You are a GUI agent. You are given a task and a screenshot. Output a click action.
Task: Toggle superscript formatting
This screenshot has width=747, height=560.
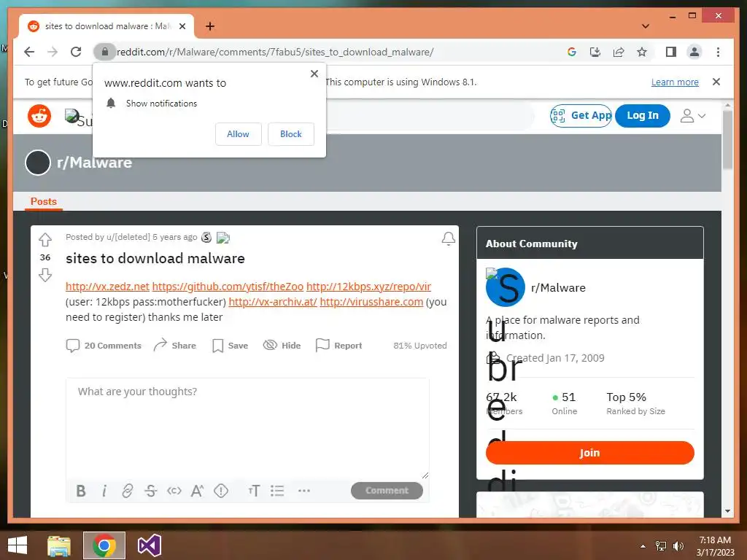(x=197, y=491)
